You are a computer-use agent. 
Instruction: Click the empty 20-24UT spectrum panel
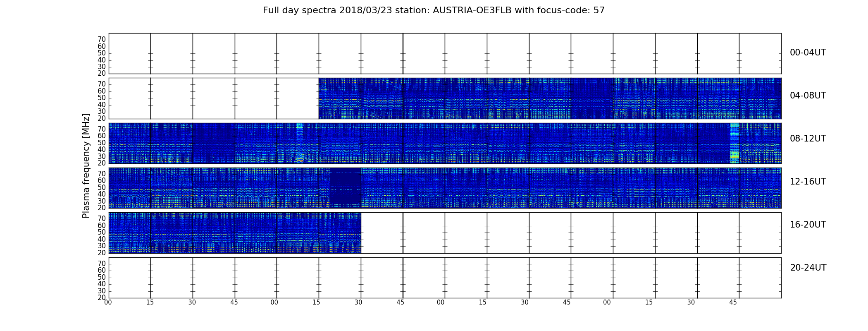(x=445, y=278)
